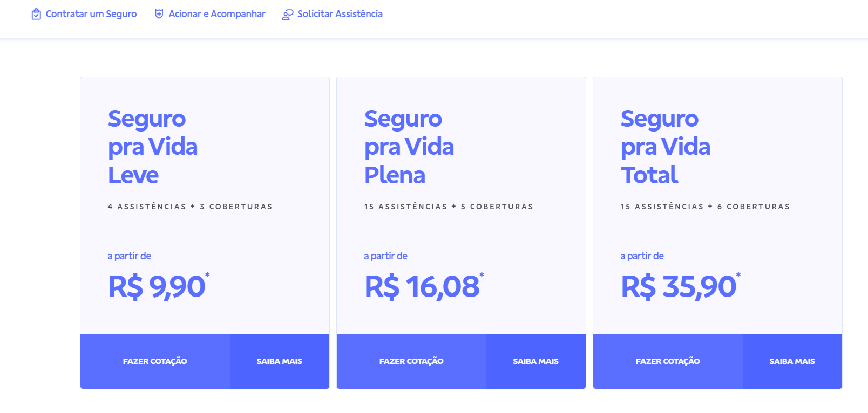
Task: Click the Seguro pra Vida Leve title
Action: click(153, 147)
